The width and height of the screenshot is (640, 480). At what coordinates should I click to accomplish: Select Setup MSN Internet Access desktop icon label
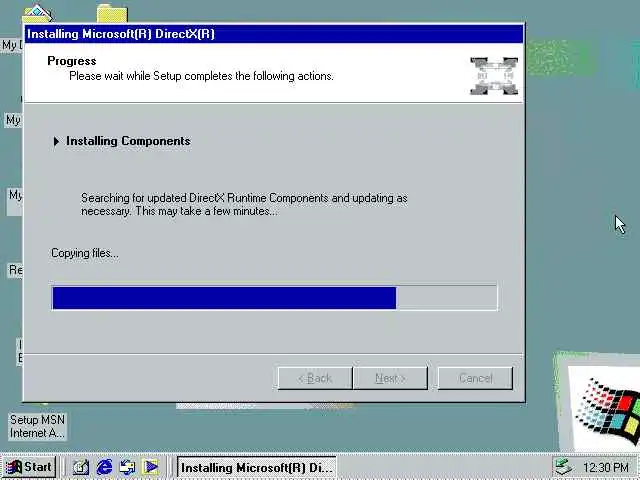click(x=37, y=426)
